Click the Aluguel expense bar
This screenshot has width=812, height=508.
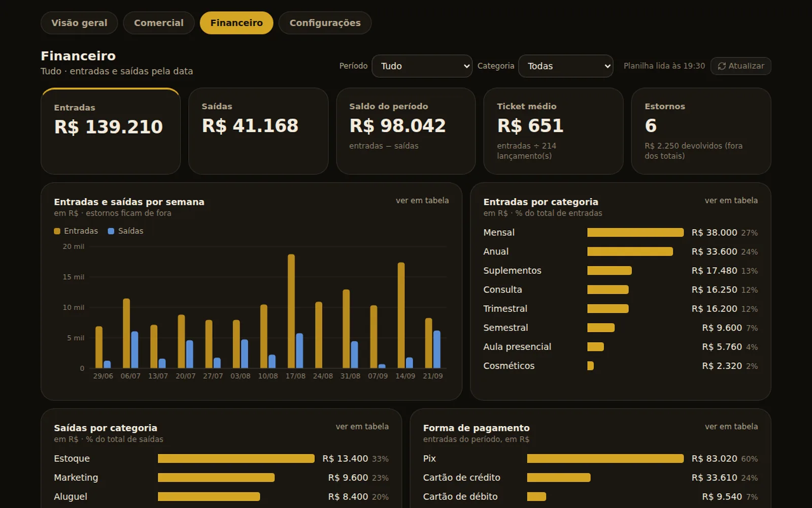(209, 497)
